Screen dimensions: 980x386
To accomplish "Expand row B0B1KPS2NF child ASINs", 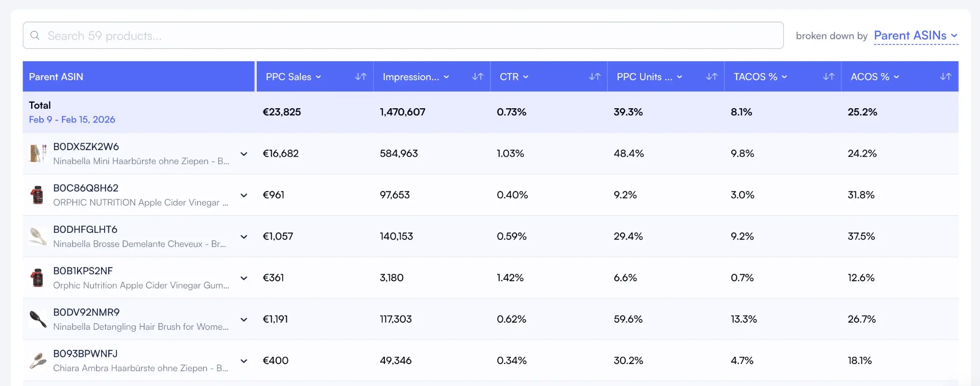I will click(x=244, y=278).
